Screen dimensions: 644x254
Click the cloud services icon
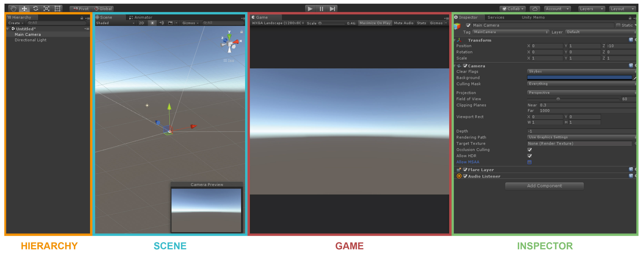tap(535, 9)
